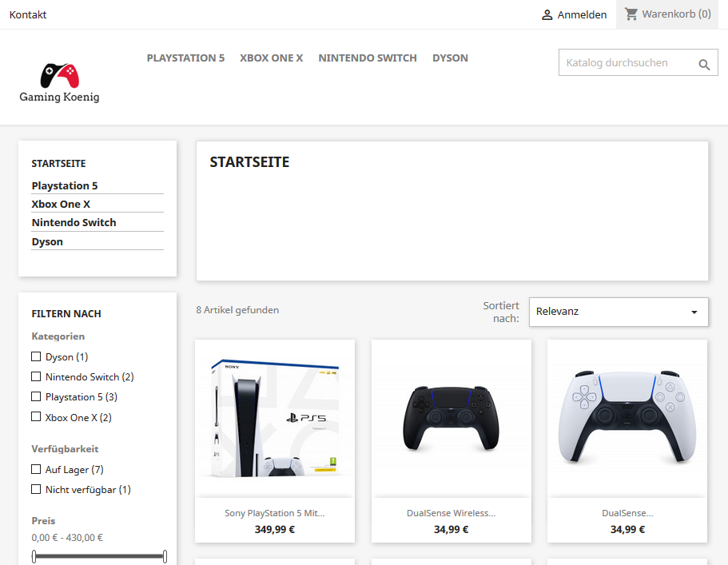The image size is (728, 565).
Task: Click the 'DualSense...' product title
Action: pyautogui.click(x=627, y=513)
